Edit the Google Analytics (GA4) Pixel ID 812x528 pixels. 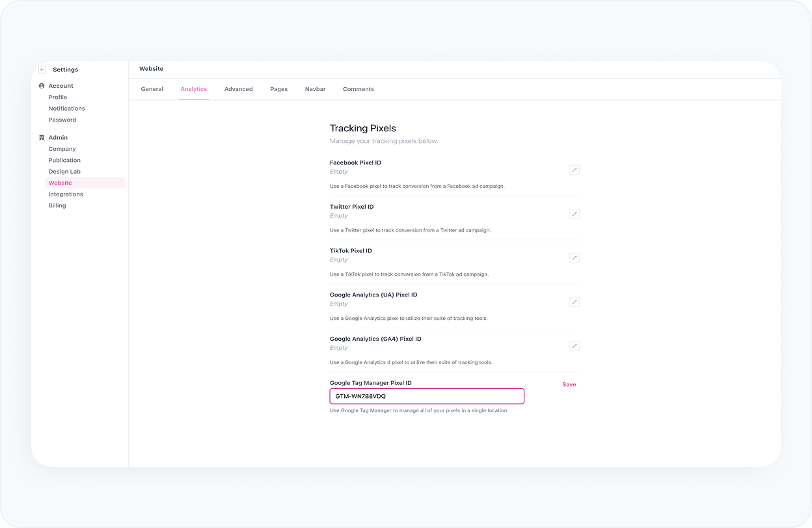(574, 346)
